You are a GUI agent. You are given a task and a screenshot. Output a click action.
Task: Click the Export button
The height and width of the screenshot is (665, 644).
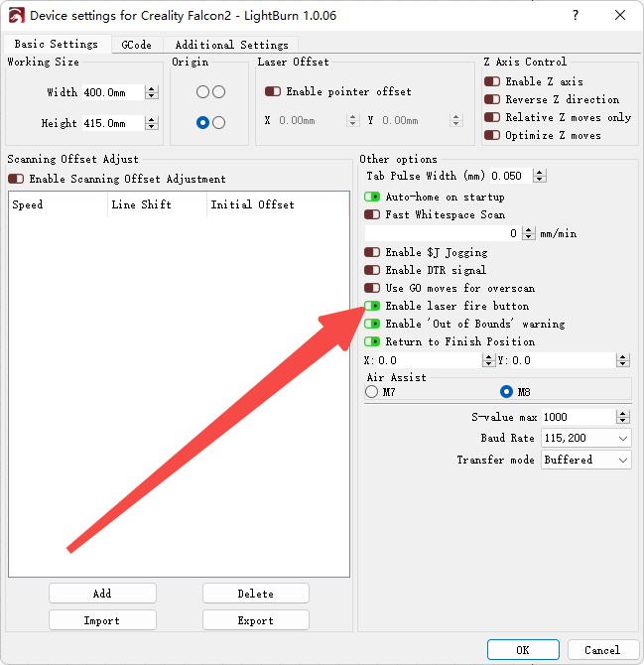click(256, 620)
